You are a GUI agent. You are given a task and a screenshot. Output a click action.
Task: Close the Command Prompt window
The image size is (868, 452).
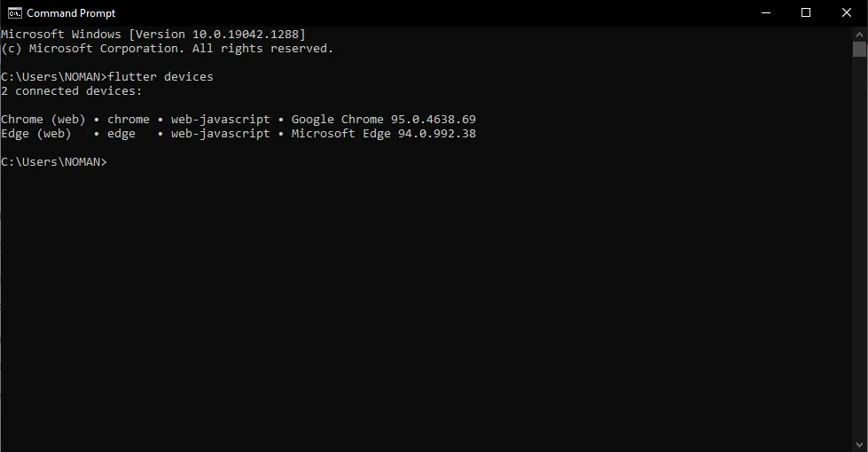coord(847,12)
